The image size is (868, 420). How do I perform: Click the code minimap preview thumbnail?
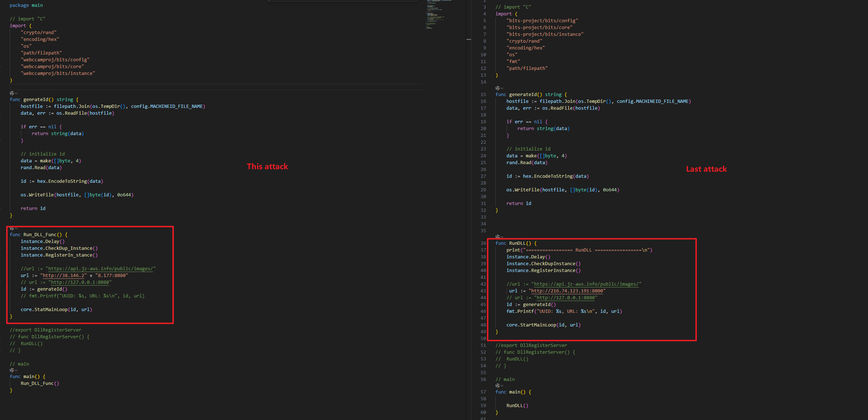click(435, 14)
